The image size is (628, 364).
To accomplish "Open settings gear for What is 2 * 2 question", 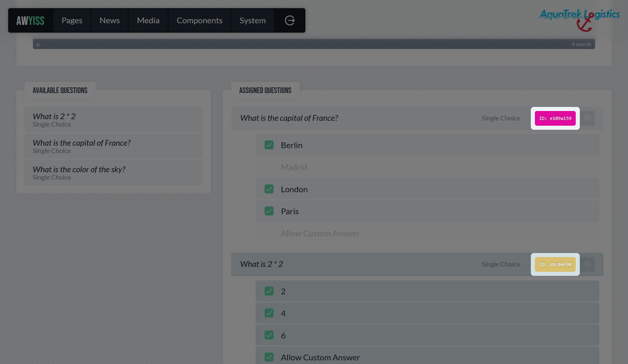I will point(587,264).
